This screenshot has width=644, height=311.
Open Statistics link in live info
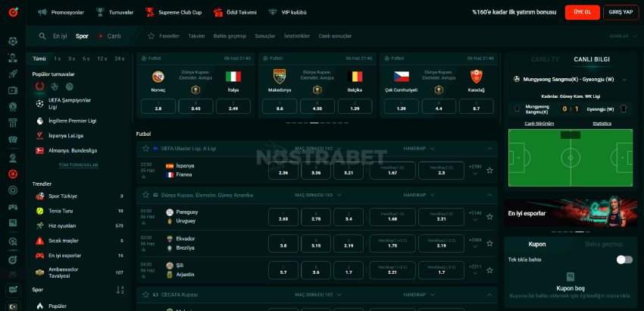pyautogui.click(x=602, y=124)
